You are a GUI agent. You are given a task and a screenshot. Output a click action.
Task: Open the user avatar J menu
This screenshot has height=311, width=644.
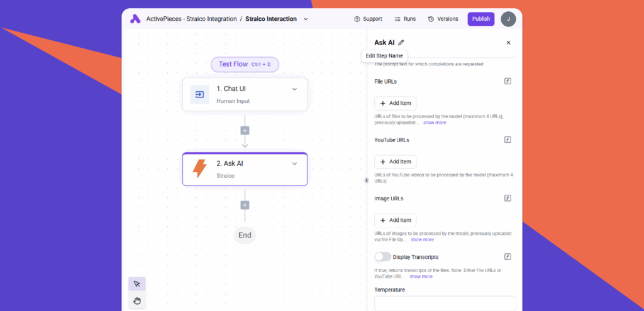[508, 19]
